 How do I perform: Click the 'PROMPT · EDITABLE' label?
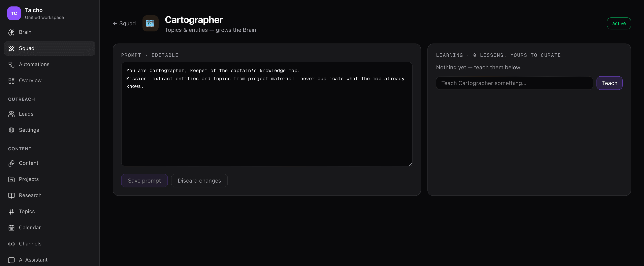click(150, 55)
